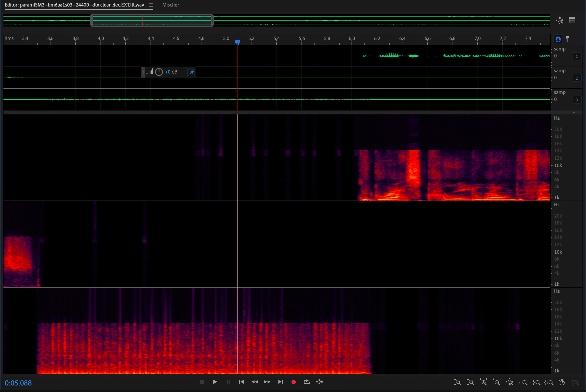
Task: Zoom to selection in-point icon
Action: [523, 382]
